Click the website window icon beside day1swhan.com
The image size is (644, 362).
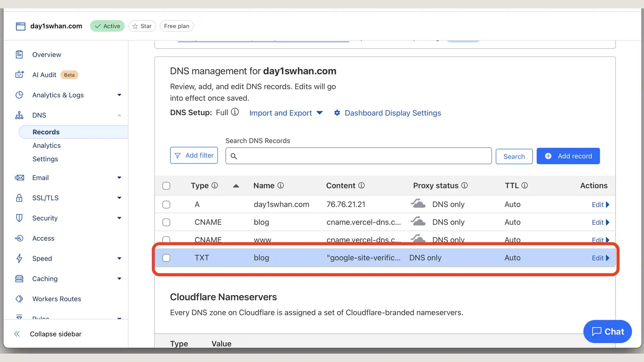point(20,26)
